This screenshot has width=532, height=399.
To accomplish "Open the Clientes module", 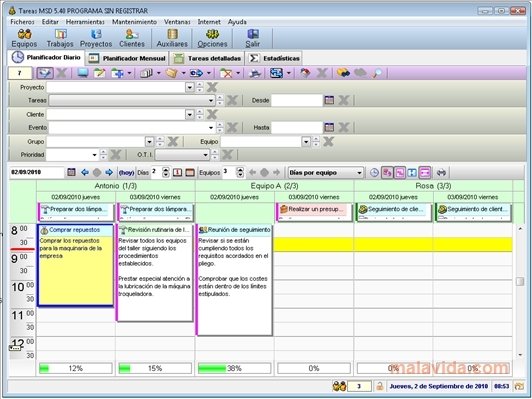I will click(132, 38).
